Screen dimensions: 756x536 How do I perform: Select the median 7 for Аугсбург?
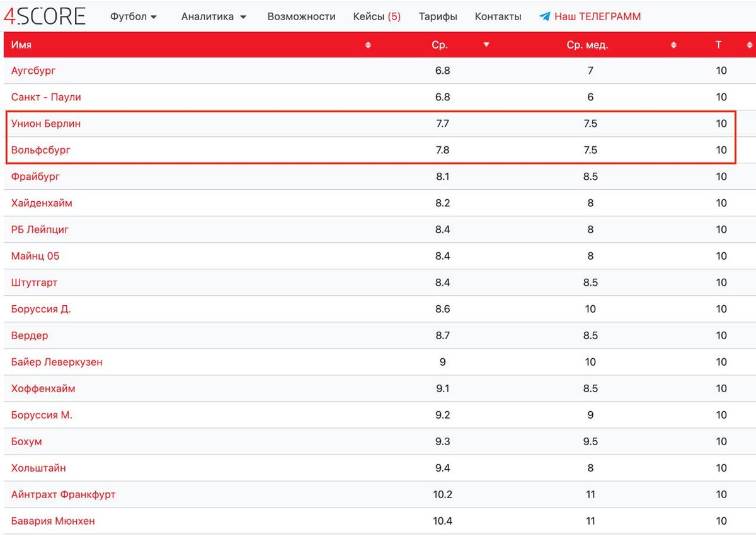[x=590, y=71]
